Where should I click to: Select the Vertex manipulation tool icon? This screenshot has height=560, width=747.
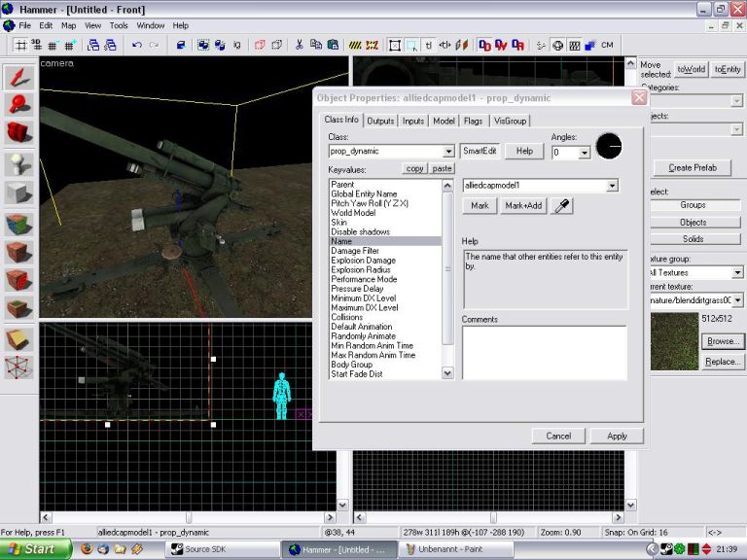[18, 367]
